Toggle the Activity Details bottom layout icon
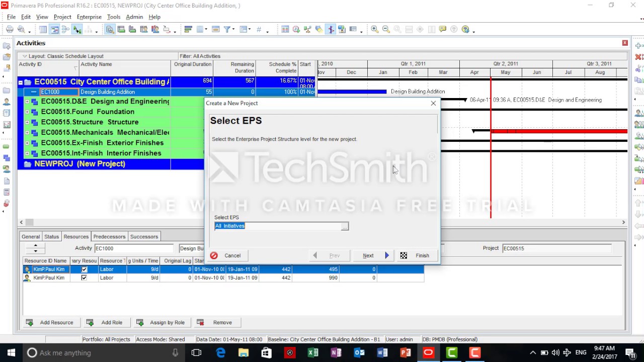The height and width of the screenshot is (362, 644). click(x=110, y=29)
